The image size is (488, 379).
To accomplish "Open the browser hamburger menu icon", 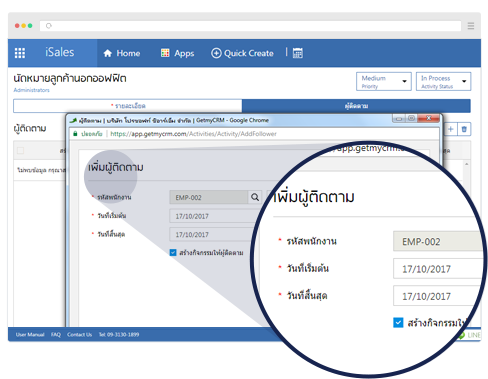I will tap(471, 26).
